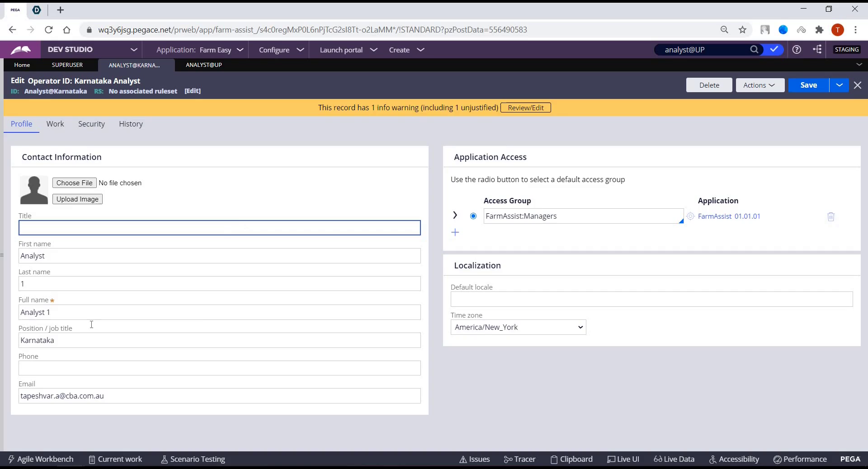
Task: Open Clipboard tool in footer
Action: click(571, 459)
